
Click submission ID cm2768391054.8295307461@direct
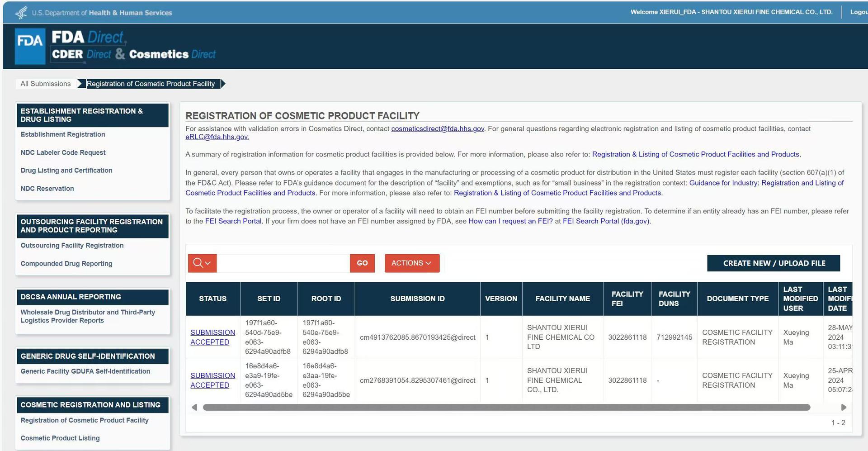pos(417,380)
